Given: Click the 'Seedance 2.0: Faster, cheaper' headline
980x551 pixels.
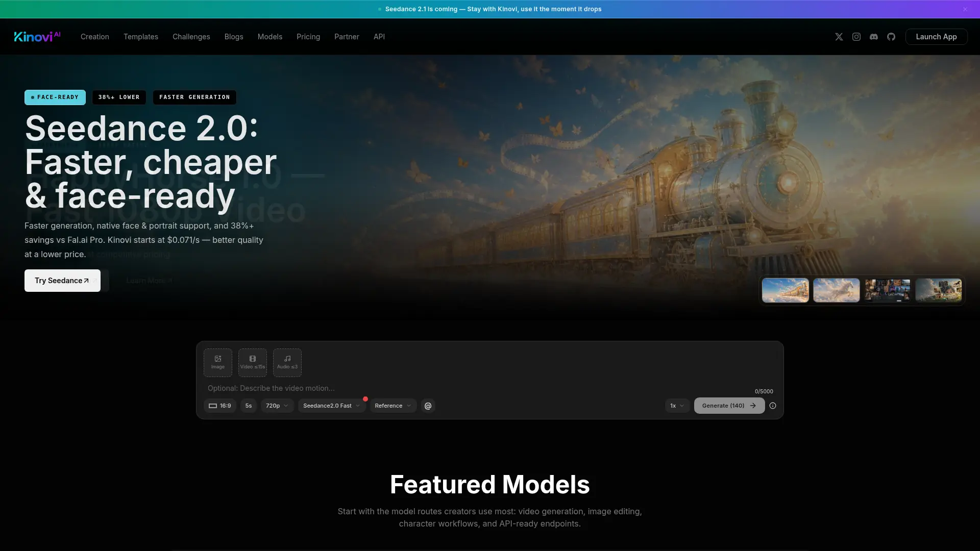Looking at the screenshot, I should click(151, 162).
